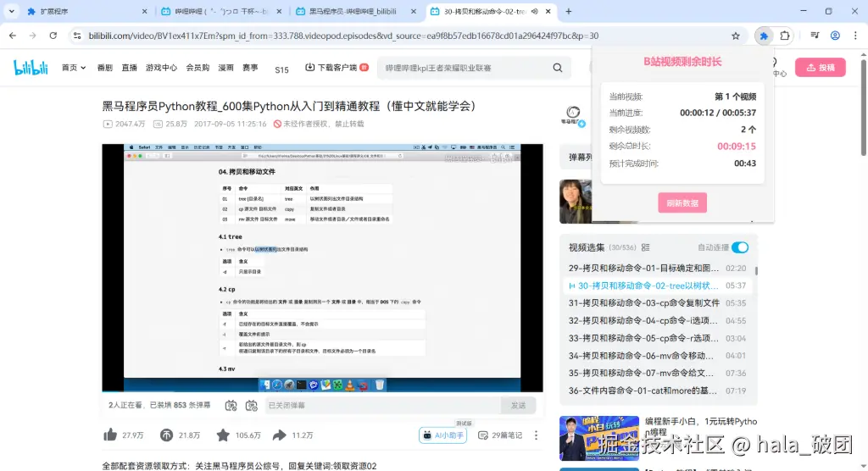The height and width of the screenshot is (471, 868).
Task: Expand the 首页 dropdown menu
Action: 74,68
